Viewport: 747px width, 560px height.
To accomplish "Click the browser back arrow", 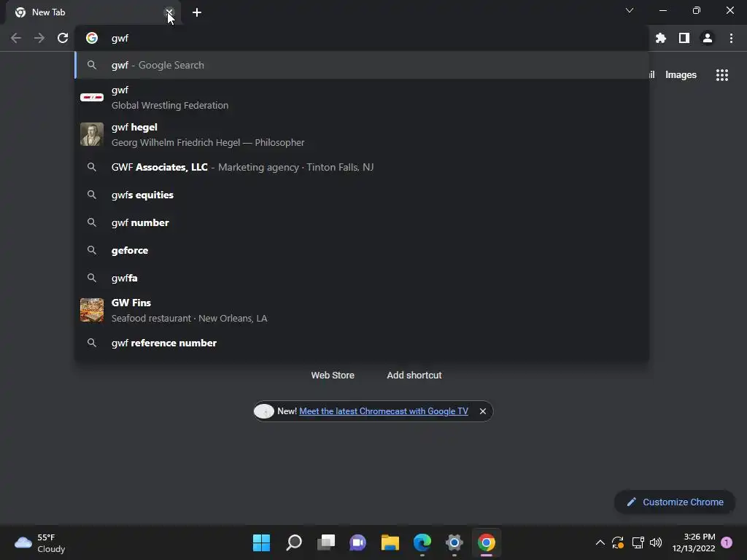I will [16, 38].
